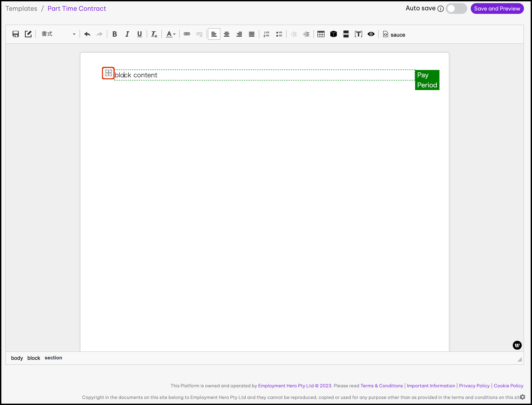Insert a table via toolbar icon
This screenshot has width=532, height=405.
point(321,34)
